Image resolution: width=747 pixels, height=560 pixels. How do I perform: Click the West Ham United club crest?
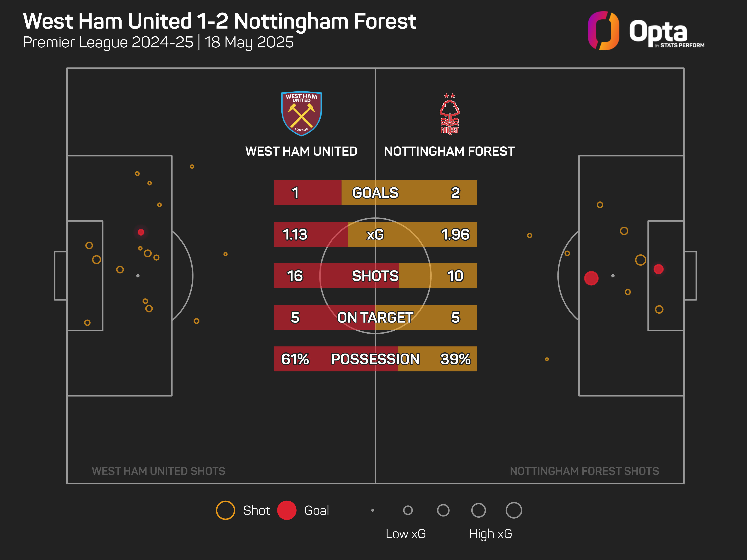(301, 113)
